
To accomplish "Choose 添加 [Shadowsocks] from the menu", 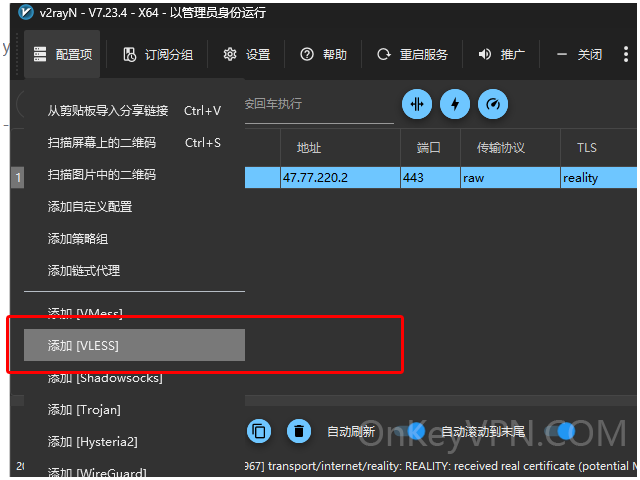I will click(x=134, y=378).
